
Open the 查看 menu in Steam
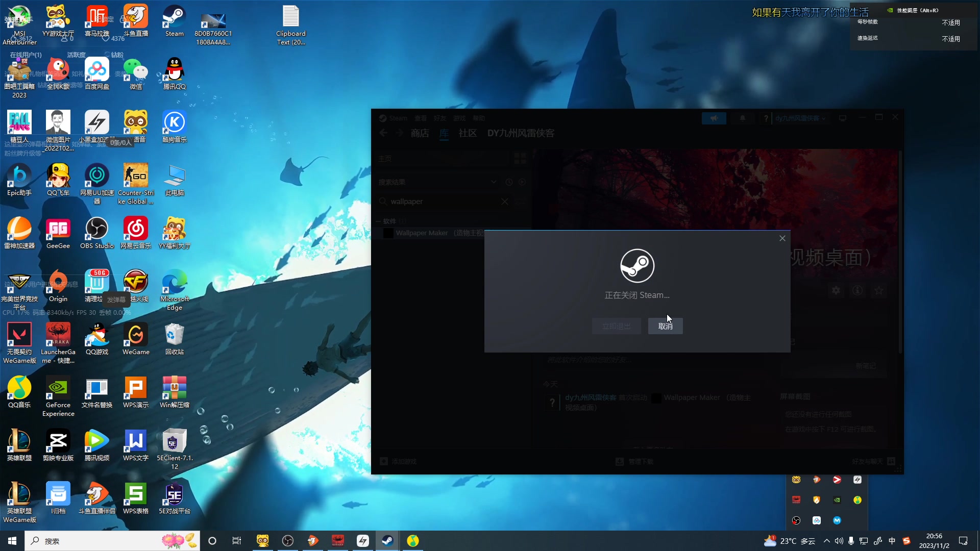click(x=421, y=118)
